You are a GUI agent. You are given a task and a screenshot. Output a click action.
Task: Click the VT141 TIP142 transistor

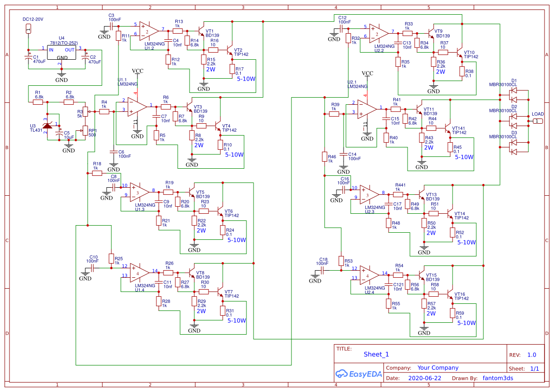coord(448,128)
